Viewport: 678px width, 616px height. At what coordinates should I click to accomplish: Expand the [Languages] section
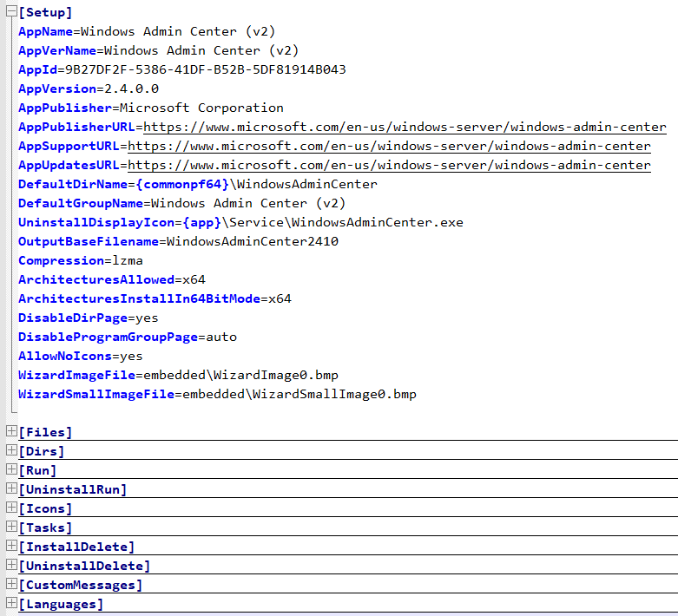tap(10, 603)
